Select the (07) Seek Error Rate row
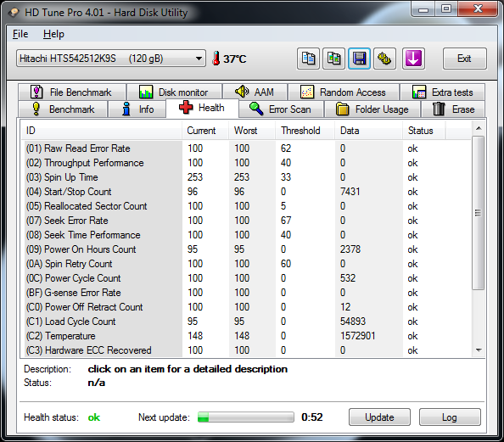The width and height of the screenshot is (504, 442). coord(246,221)
